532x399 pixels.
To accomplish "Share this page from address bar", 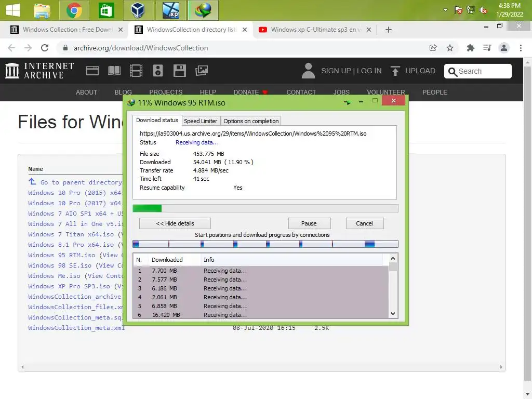I will (433, 48).
